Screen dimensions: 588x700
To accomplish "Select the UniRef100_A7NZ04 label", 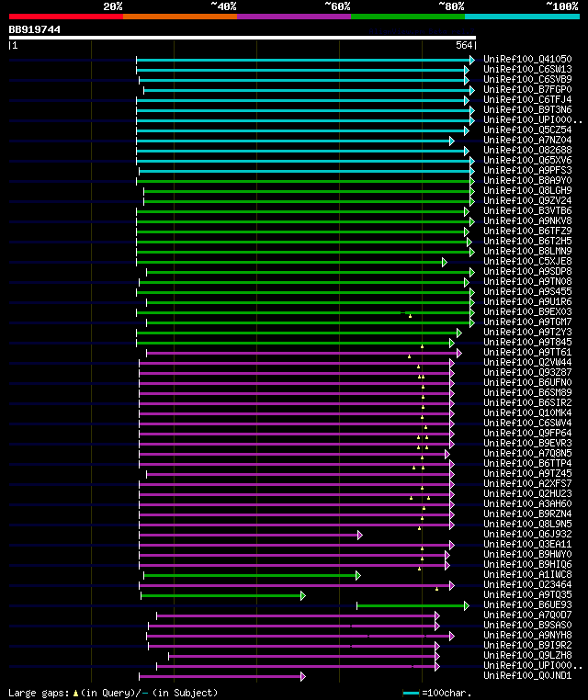I will click(527, 140).
